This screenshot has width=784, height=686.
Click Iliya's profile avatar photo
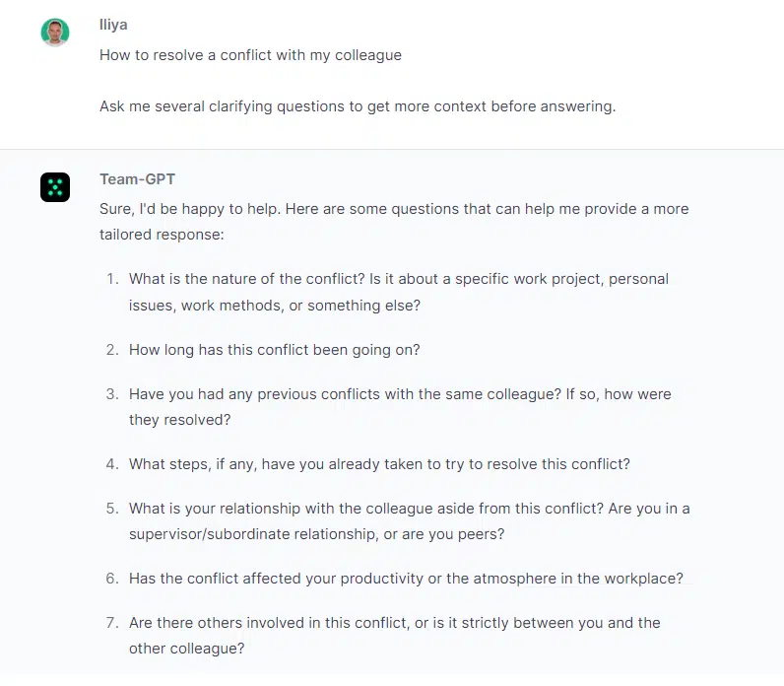[55, 33]
